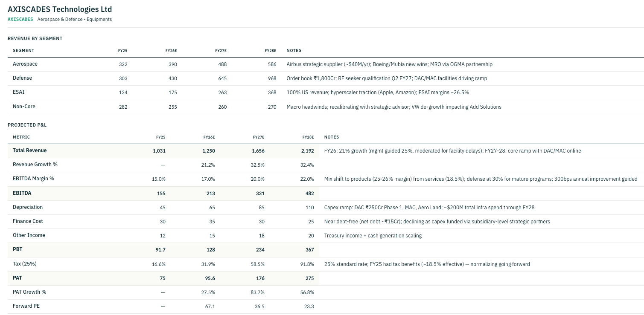
Task: Click FY28E EBITDA value 482
Action: 309,193
